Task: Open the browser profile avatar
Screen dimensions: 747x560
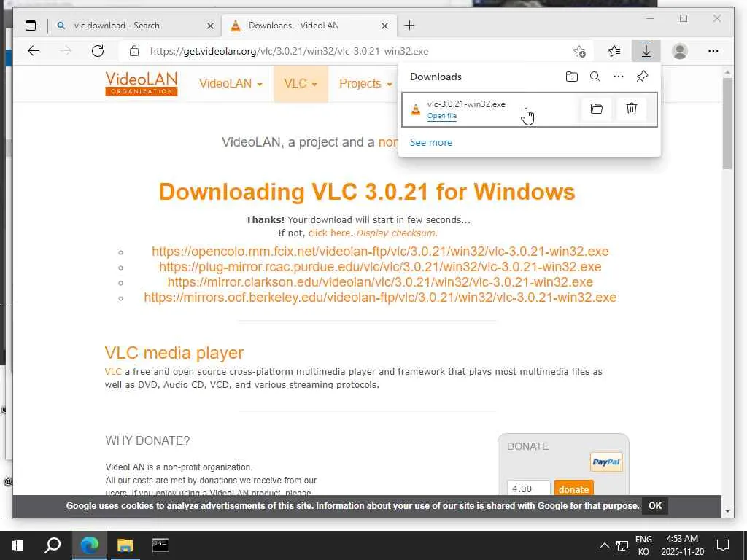Action: tap(680, 51)
